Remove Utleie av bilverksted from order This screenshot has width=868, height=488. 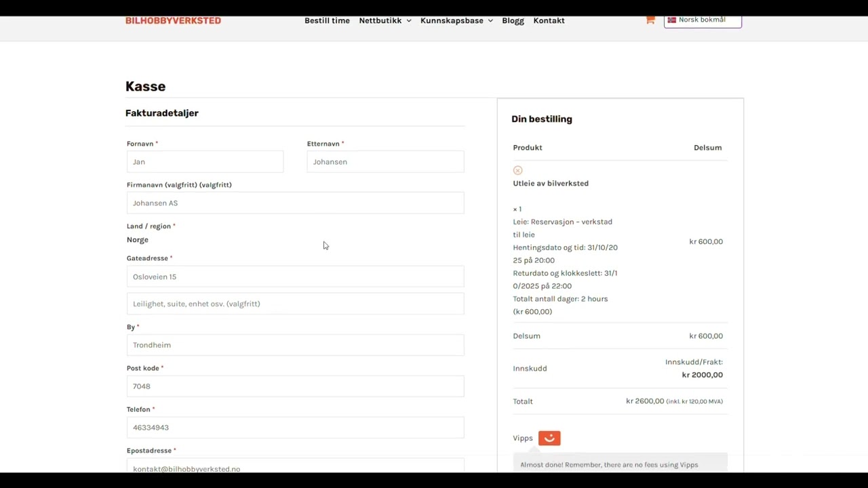pos(518,170)
